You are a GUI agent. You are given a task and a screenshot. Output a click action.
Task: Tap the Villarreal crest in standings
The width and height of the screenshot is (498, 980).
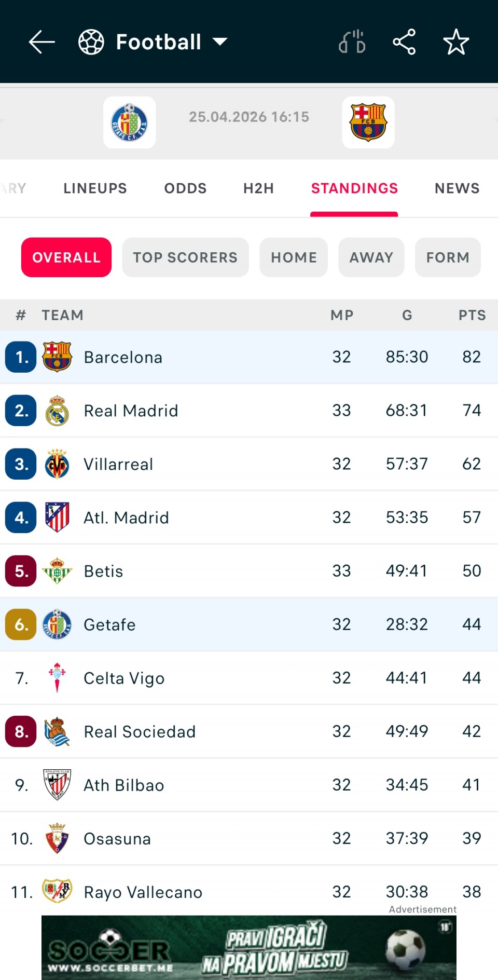57,464
